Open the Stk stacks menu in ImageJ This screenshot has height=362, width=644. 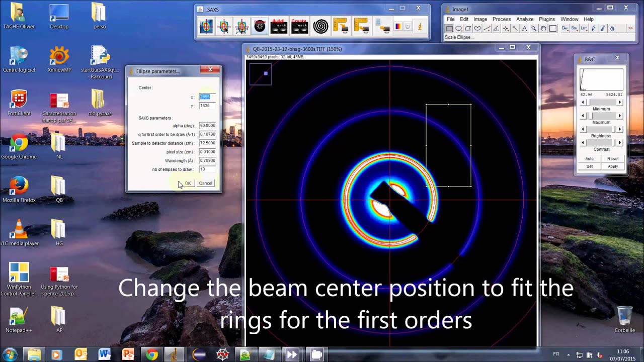[x=574, y=28]
